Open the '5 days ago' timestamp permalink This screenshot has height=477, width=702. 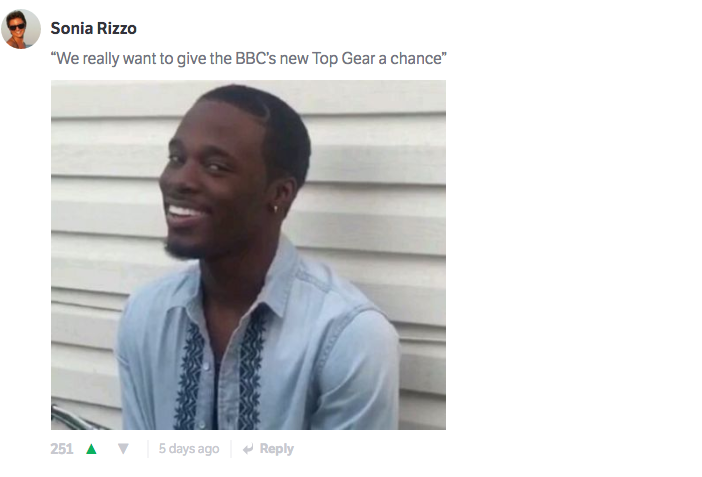click(x=189, y=449)
